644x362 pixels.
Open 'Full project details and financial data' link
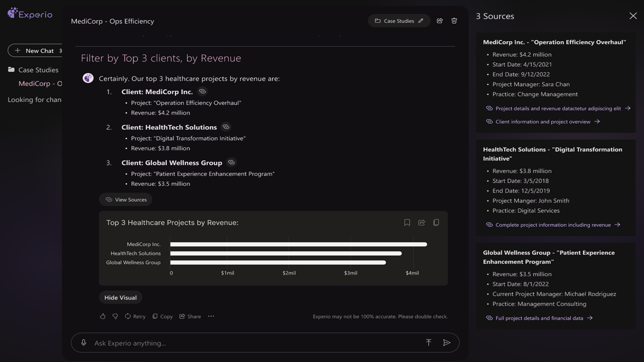pyautogui.click(x=539, y=318)
